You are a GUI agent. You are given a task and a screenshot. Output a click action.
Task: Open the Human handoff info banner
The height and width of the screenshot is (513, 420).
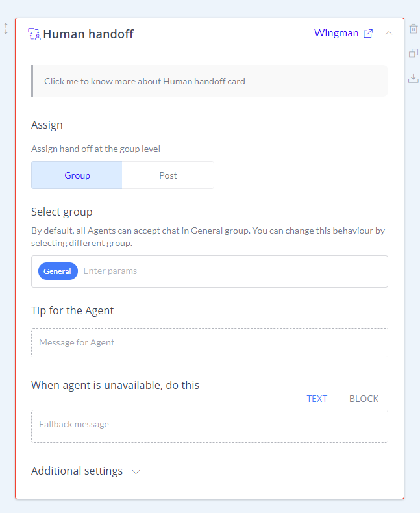click(210, 81)
